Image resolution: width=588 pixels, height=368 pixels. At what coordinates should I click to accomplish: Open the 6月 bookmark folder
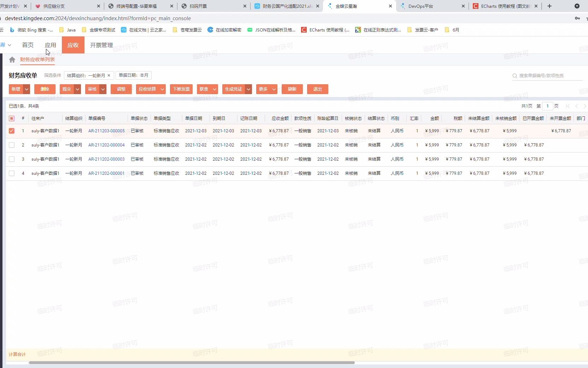click(x=452, y=30)
